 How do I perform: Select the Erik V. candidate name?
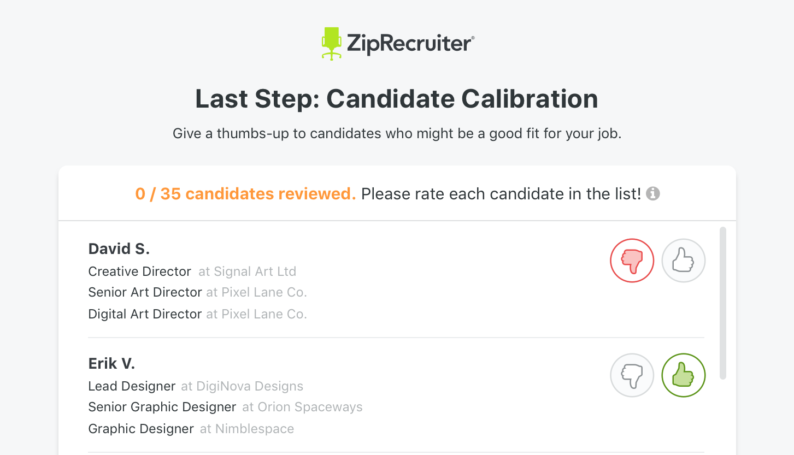click(x=111, y=363)
